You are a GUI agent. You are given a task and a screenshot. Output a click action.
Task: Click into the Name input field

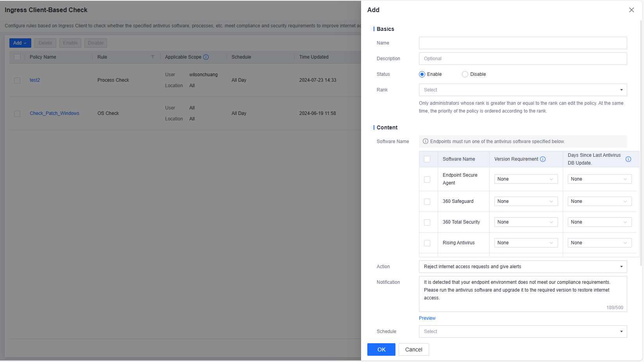(x=523, y=43)
